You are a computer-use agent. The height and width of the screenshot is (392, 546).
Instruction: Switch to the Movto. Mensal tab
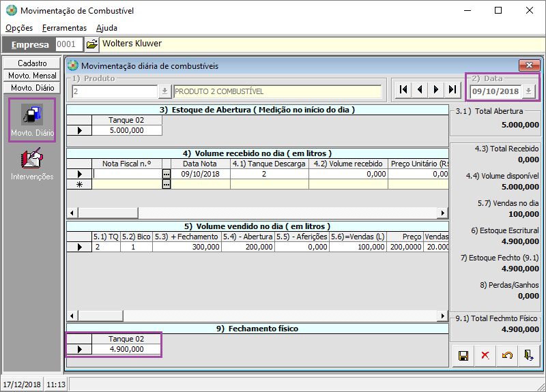[x=32, y=76]
